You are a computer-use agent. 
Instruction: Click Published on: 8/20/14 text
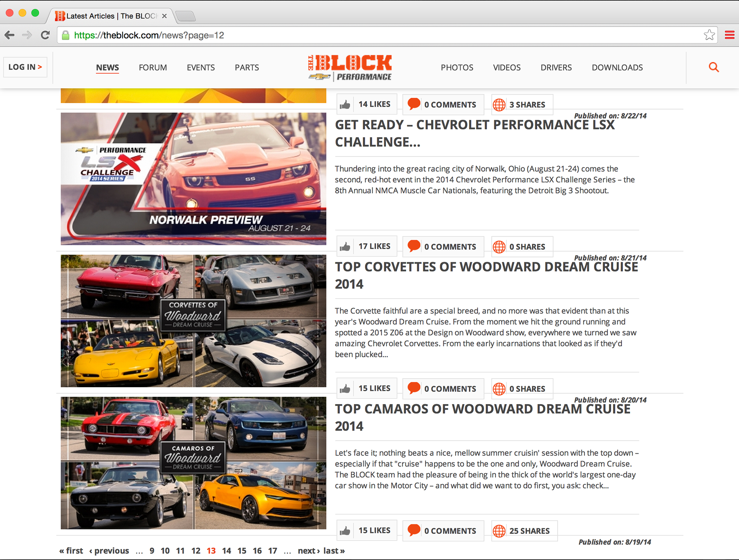click(x=610, y=400)
